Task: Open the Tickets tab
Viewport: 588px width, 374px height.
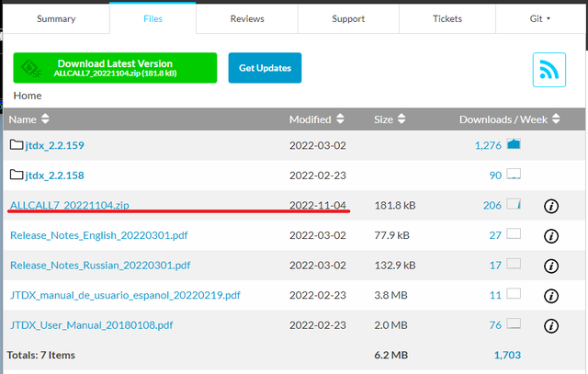Action: pyautogui.click(x=447, y=18)
